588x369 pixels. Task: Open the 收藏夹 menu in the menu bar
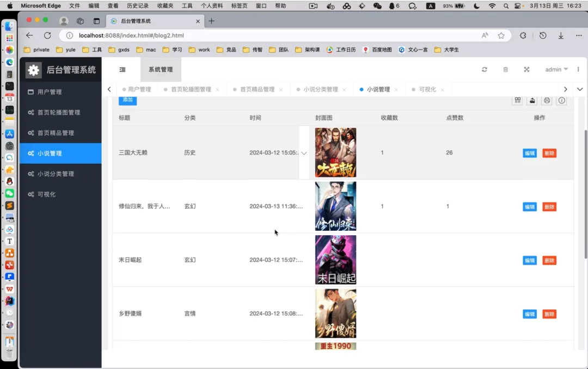pyautogui.click(x=165, y=5)
